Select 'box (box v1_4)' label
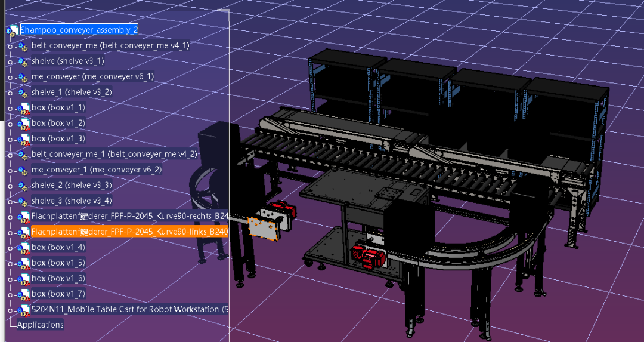The image size is (644, 342). pyautogui.click(x=58, y=247)
